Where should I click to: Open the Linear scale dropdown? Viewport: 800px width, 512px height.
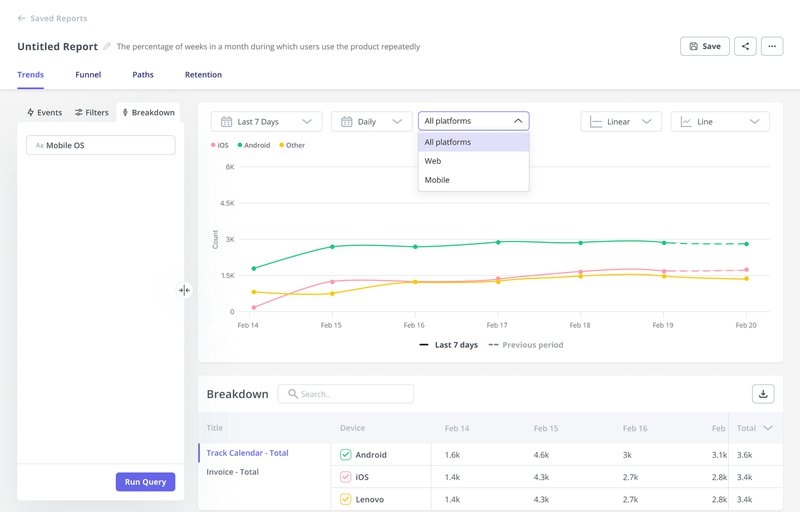tap(621, 122)
